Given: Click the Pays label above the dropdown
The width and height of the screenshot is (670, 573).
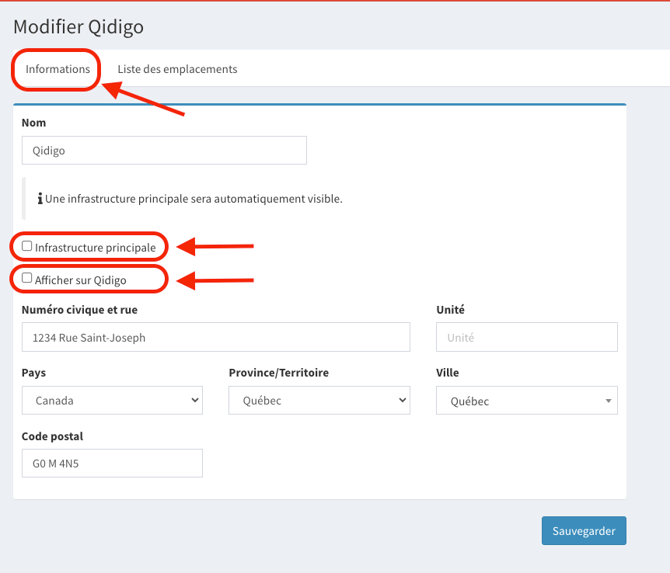Looking at the screenshot, I should click(x=33, y=373).
